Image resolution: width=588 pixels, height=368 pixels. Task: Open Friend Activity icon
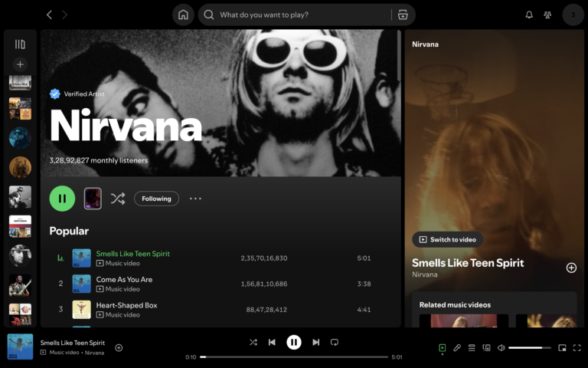click(x=547, y=15)
